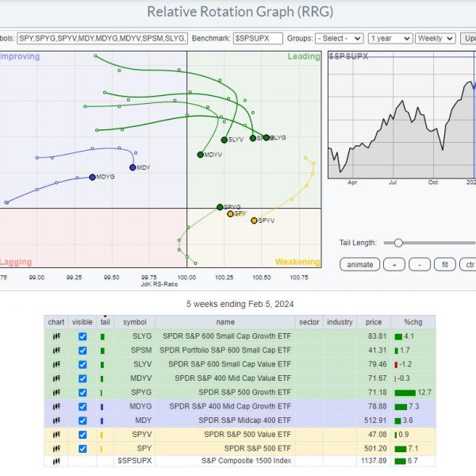Adjust the Tail Length slider handle
This screenshot has width=476, height=476.
pos(398,243)
